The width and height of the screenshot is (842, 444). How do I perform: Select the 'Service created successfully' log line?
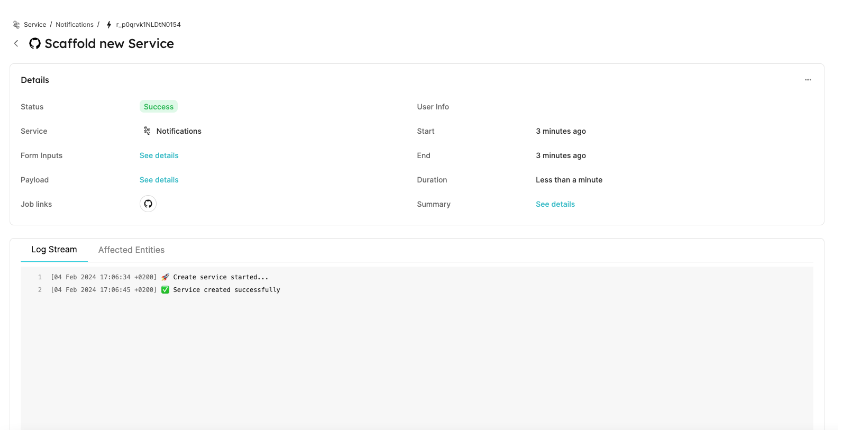[x=226, y=290]
